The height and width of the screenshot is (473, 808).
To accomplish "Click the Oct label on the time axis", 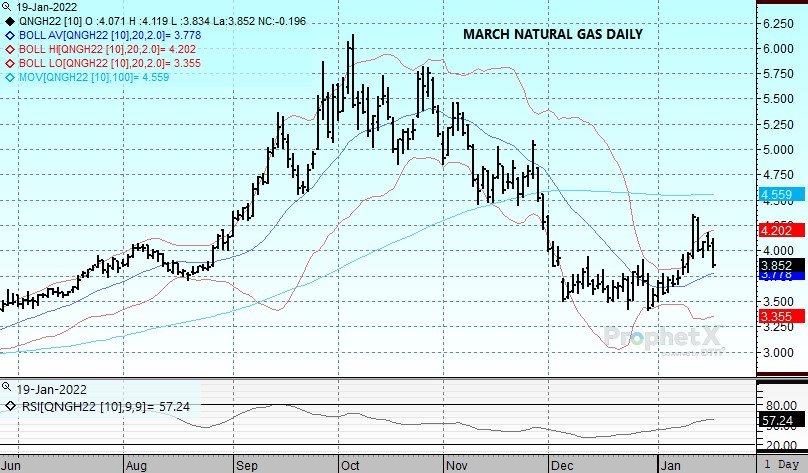I will pos(349,465).
